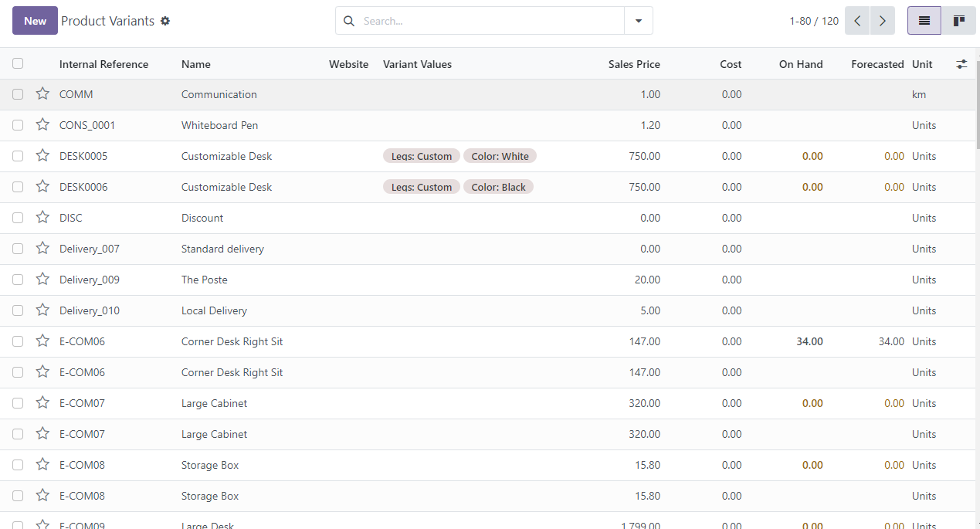The image size is (980, 529).
Task: Star the Communication product
Action: (42, 93)
